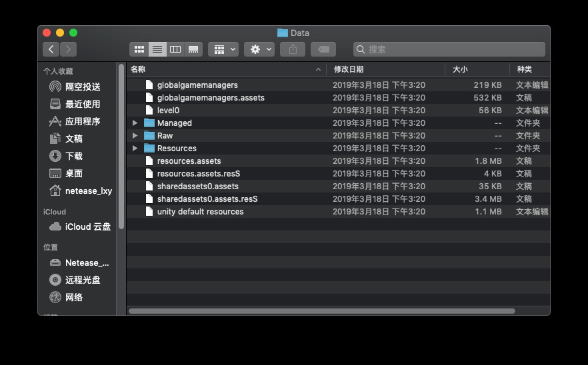Expand the Managed folder disclosure triangle
588x365 pixels.
pos(135,123)
